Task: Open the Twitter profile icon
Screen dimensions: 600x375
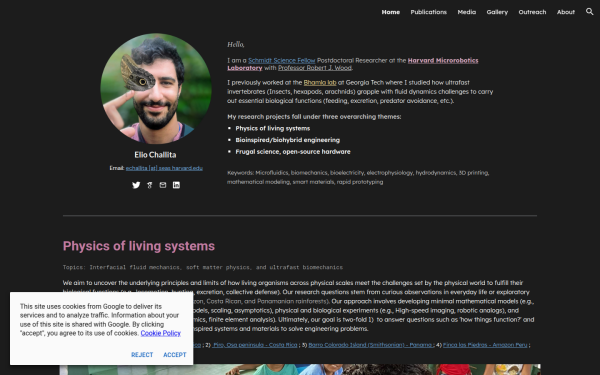Action: (136, 185)
